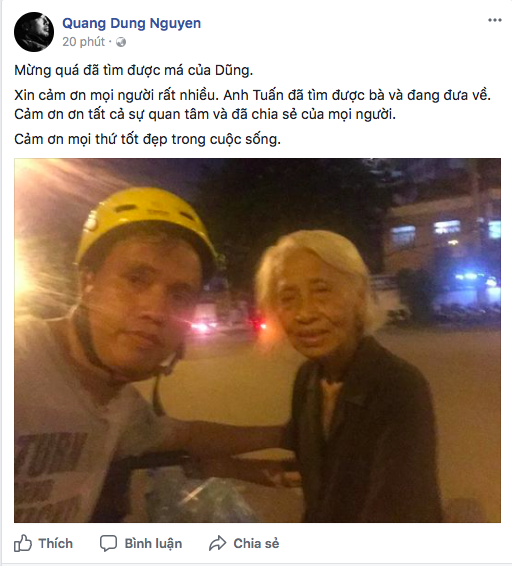Click the yellow helmet in the photo

pyautogui.click(x=144, y=220)
